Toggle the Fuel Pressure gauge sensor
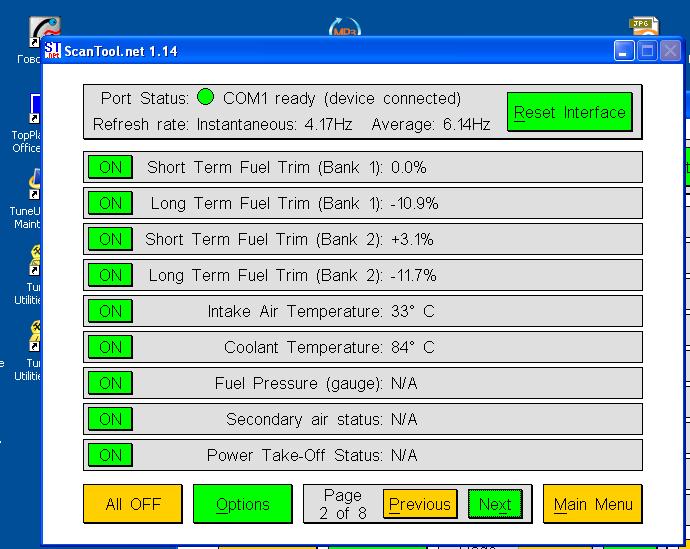This screenshot has height=549, width=690. (110, 383)
